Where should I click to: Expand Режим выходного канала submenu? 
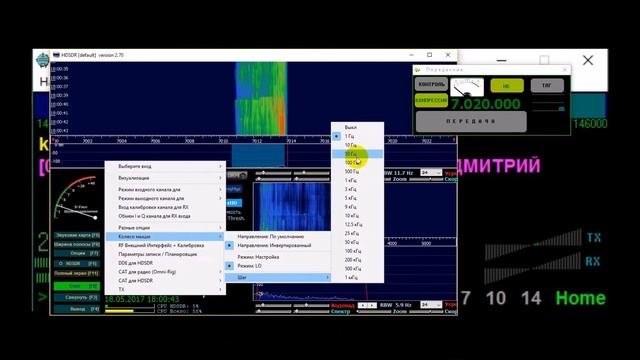[x=165, y=198]
